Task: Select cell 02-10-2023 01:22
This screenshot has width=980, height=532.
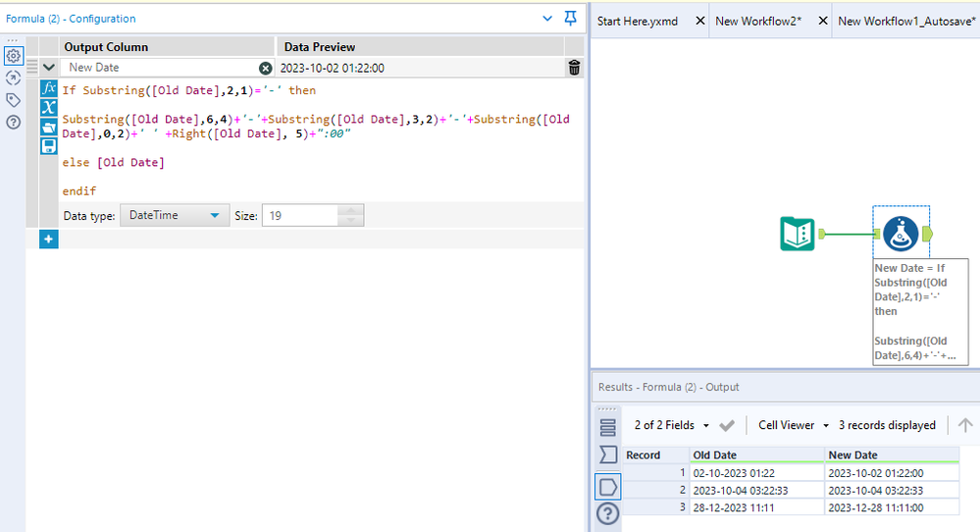Action: coord(757,473)
